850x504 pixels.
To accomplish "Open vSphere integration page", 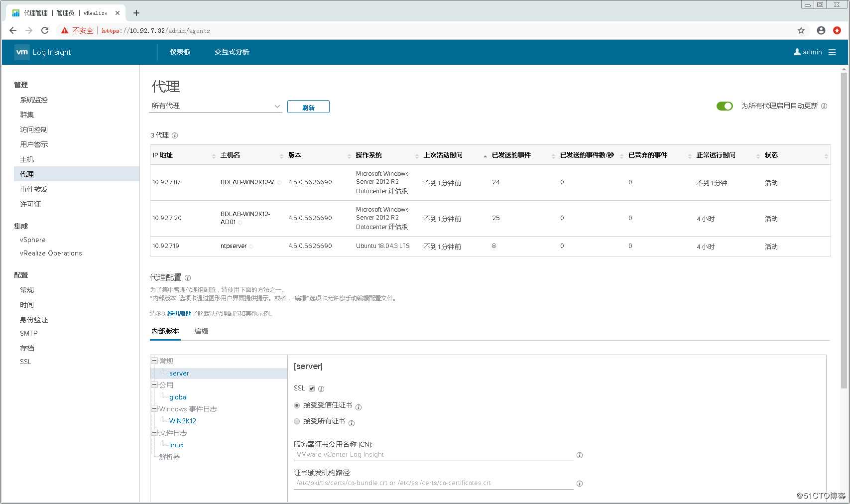I will pyautogui.click(x=32, y=240).
